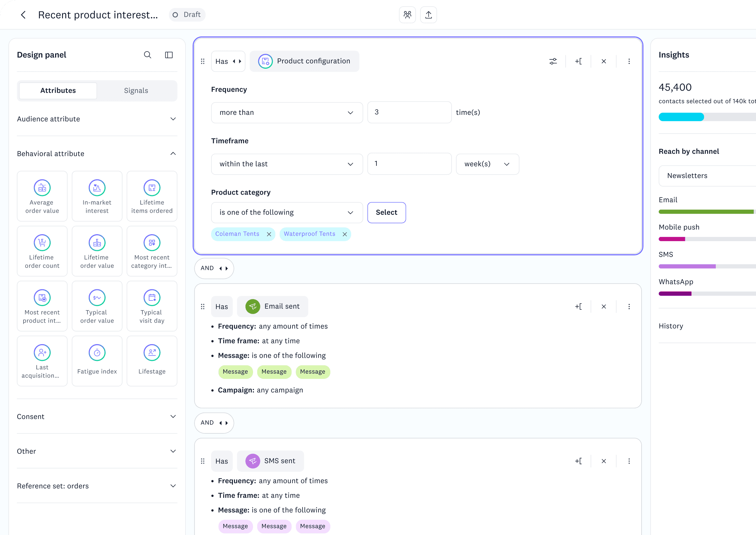Screen dimensions: 756x535
Task: Select the Lifestage attribute
Action: [152, 361]
